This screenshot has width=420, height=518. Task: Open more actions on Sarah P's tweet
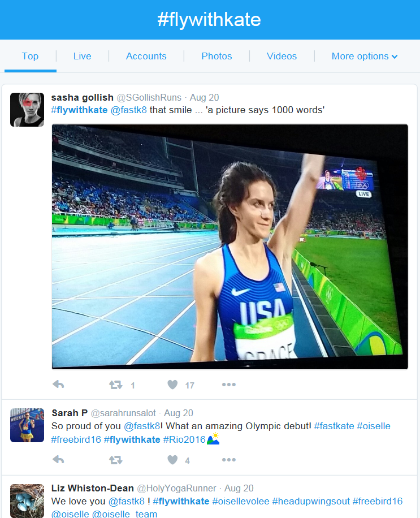(x=228, y=460)
